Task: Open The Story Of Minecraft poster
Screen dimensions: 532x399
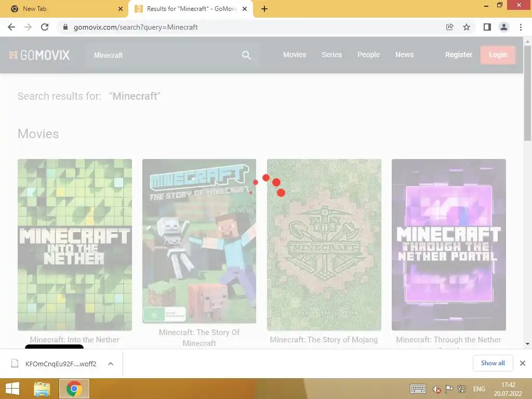Action: pyautogui.click(x=199, y=241)
